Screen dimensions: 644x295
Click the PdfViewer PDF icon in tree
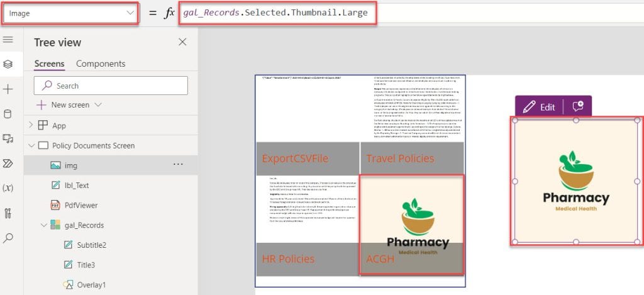(x=55, y=205)
